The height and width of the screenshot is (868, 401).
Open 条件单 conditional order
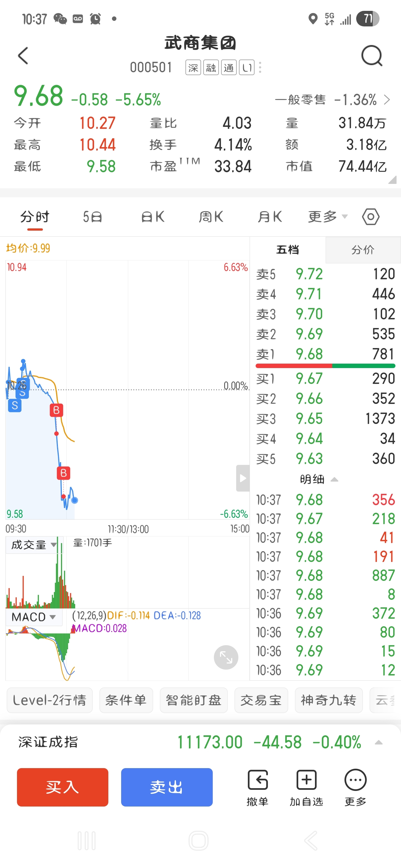[x=126, y=700]
